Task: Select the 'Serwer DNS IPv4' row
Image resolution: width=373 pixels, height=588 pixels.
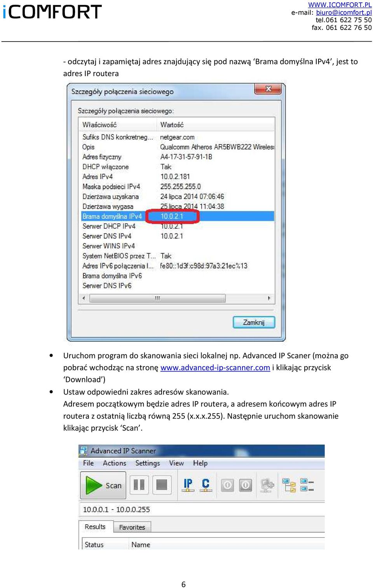Action: tap(177, 236)
